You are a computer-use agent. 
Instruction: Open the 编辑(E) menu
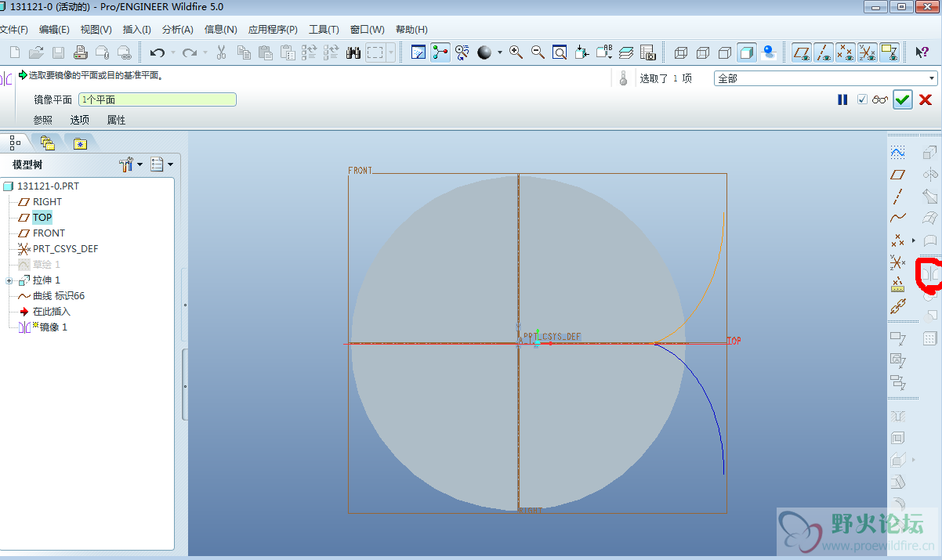(x=54, y=30)
